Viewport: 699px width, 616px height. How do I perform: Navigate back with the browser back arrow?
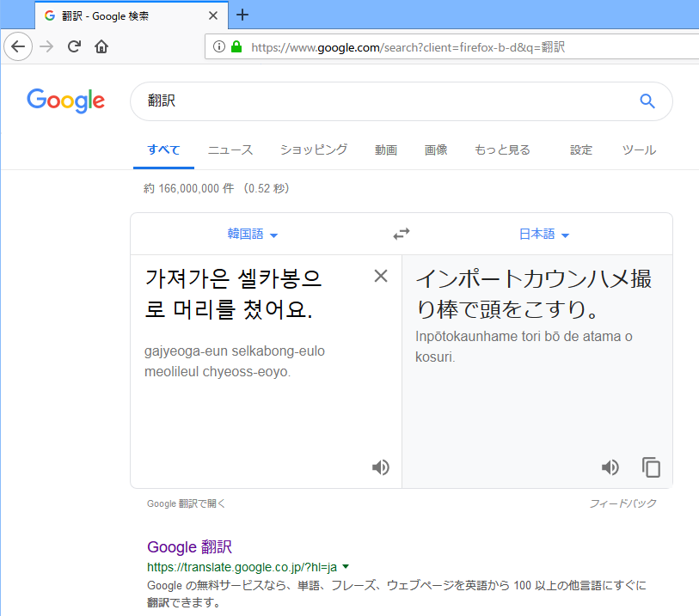click(18, 46)
